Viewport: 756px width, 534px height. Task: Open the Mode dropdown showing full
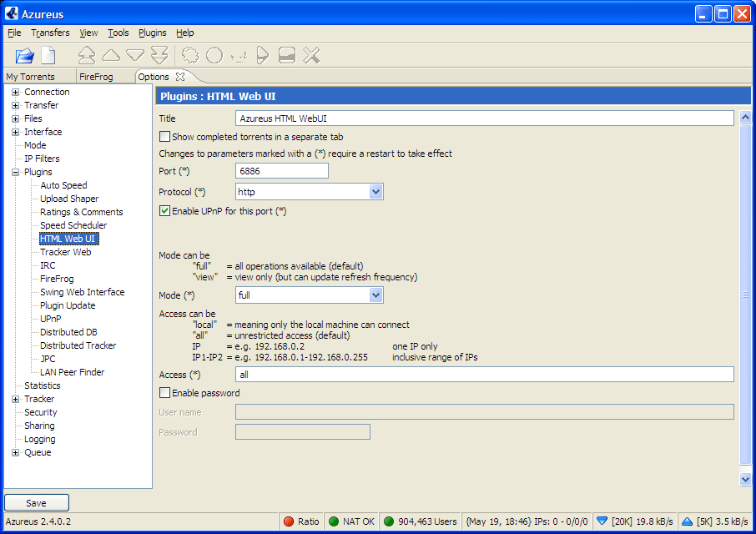click(x=376, y=295)
